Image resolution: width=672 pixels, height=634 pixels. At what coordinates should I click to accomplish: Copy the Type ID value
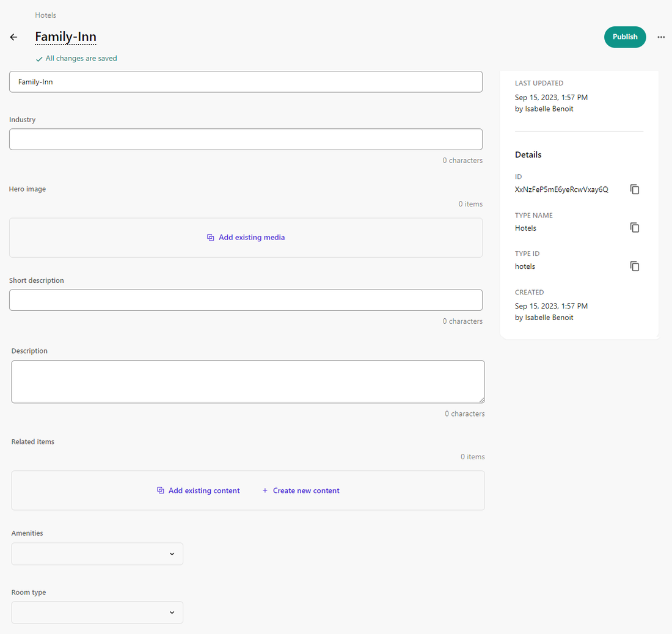pyautogui.click(x=635, y=266)
